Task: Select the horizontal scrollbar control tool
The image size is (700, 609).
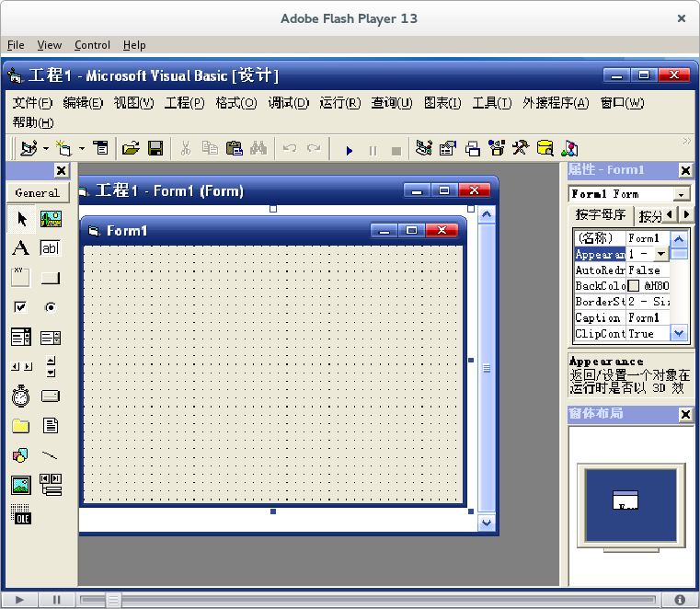Action: click(21, 366)
